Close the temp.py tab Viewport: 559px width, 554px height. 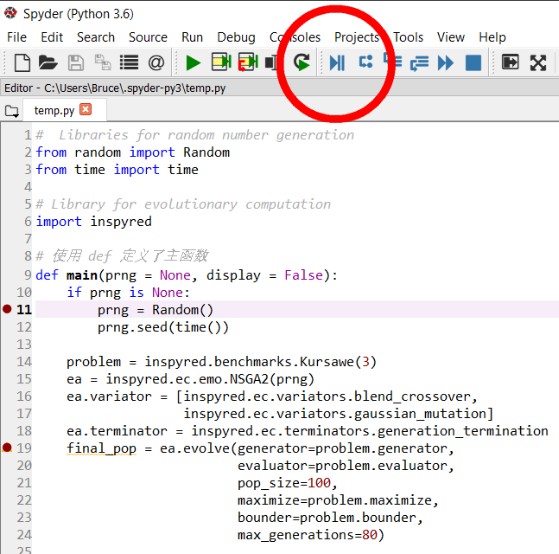(x=86, y=109)
